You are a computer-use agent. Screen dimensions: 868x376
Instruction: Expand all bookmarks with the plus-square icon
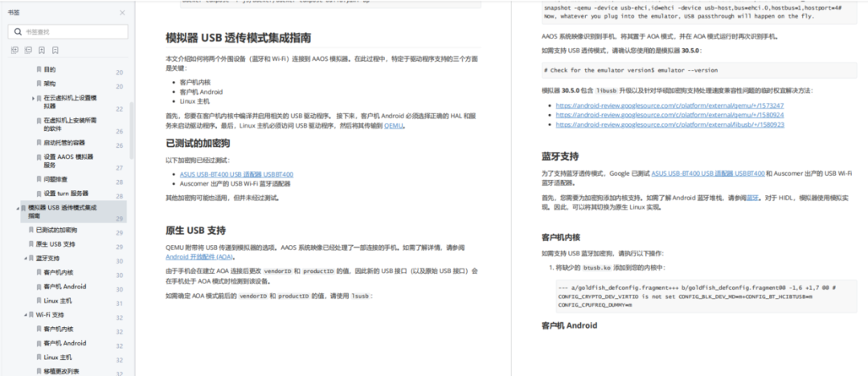14,51
